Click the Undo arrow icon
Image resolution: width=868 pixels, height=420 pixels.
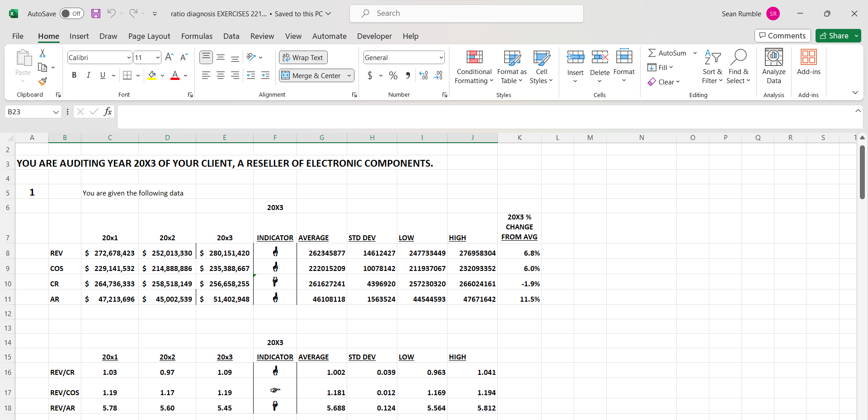tap(111, 14)
